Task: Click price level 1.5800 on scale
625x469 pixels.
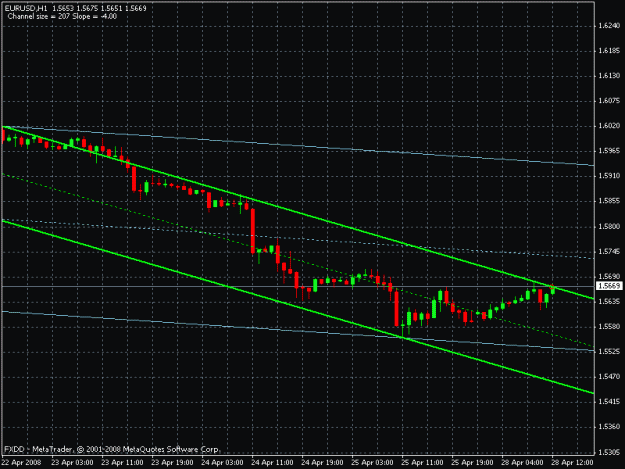Action: click(x=609, y=226)
